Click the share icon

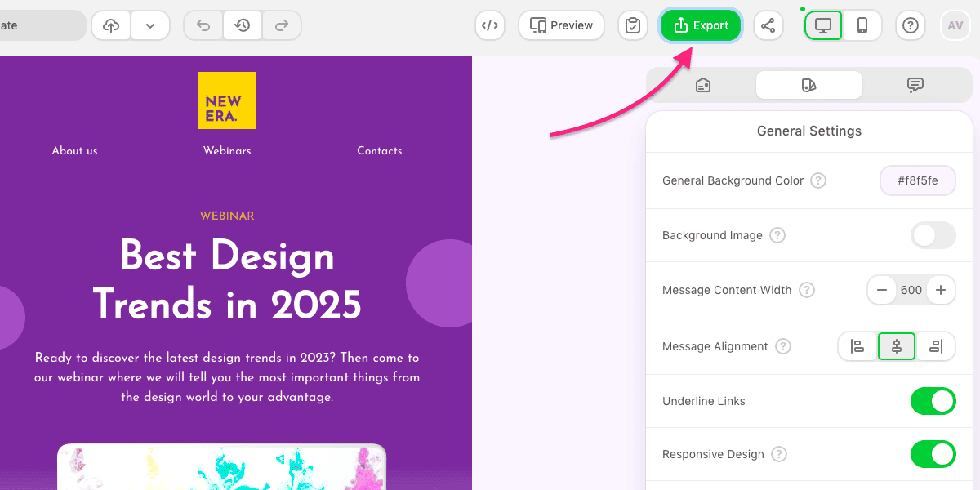click(768, 25)
